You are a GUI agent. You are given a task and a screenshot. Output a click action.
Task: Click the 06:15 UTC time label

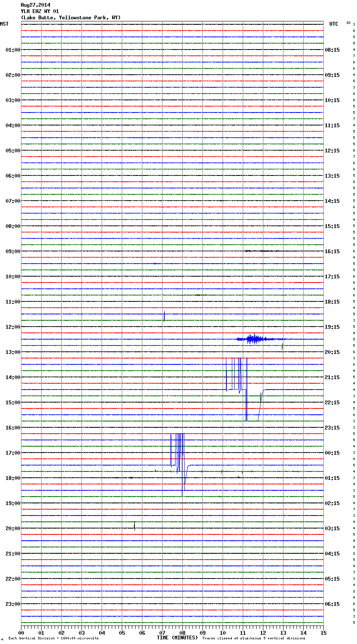(x=332, y=604)
